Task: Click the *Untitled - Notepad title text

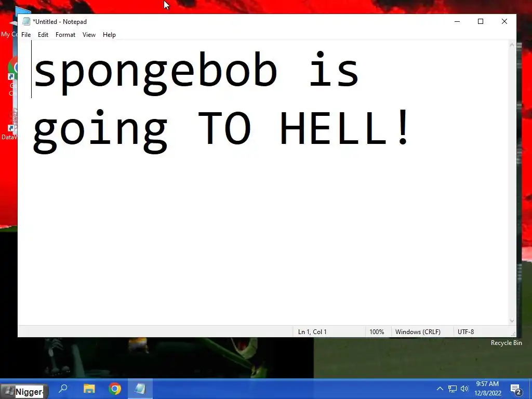Action: [60, 22]
